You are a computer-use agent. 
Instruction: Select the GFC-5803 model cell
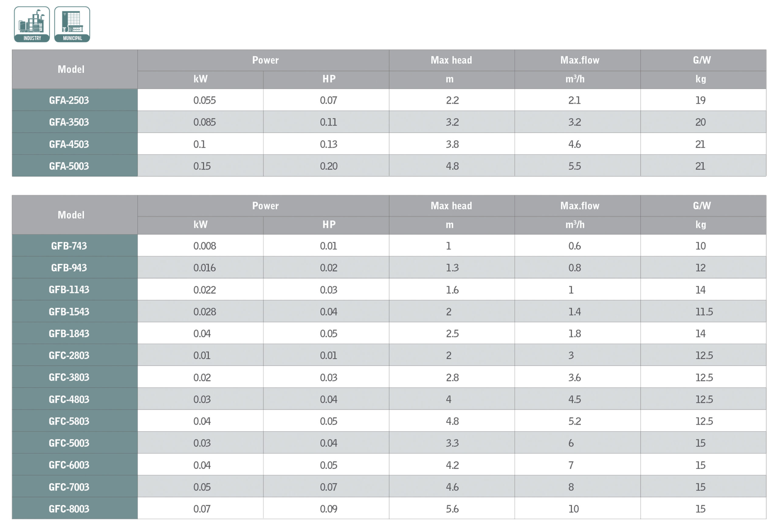[69, 421]
